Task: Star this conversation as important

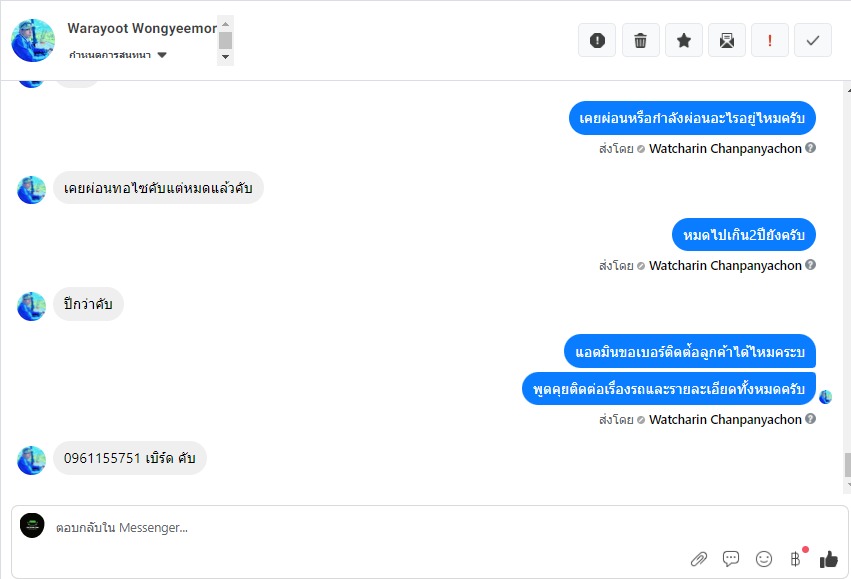Action: pos(684,40)
